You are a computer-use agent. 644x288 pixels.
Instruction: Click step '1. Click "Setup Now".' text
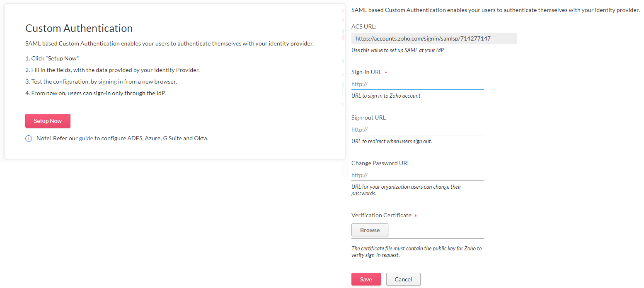click(52, 58)
